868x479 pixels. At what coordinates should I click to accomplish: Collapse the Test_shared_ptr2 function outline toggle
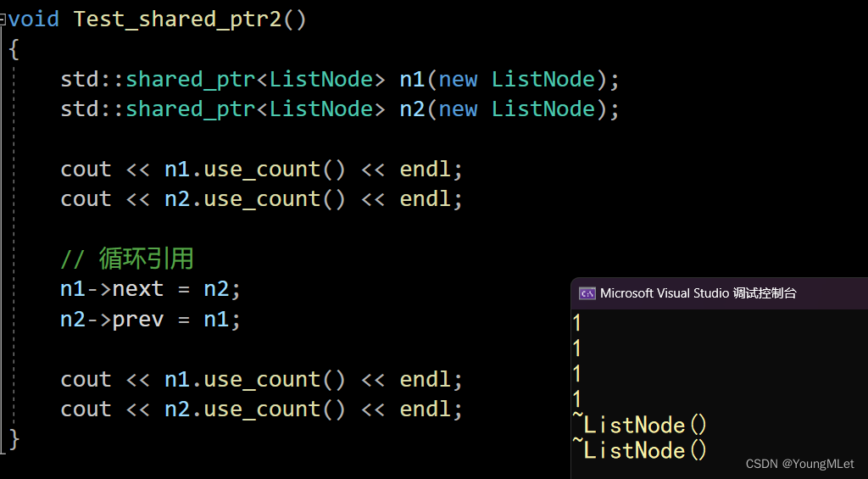coord(3,19)
